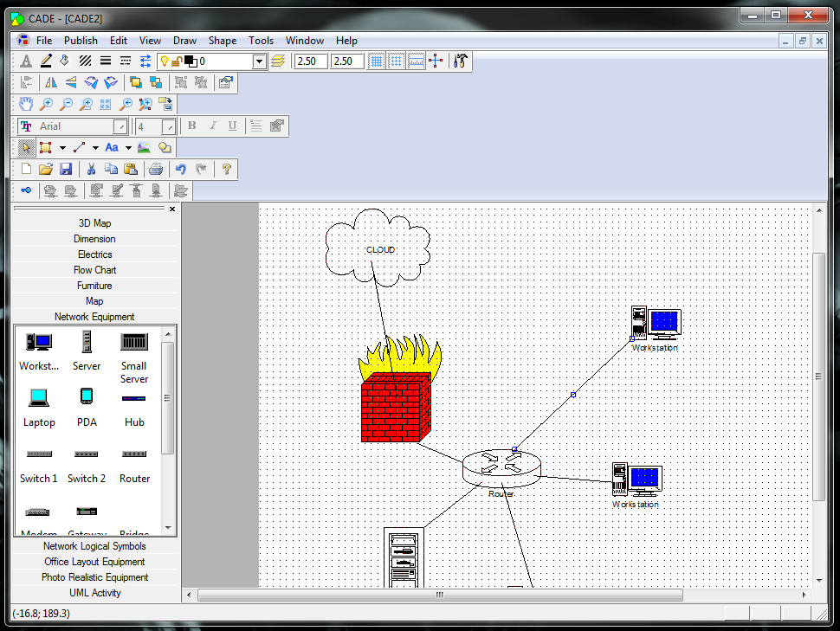Flip selection vertically icon
This screenshot has height=631, width=840.
(x=71, y=82)
